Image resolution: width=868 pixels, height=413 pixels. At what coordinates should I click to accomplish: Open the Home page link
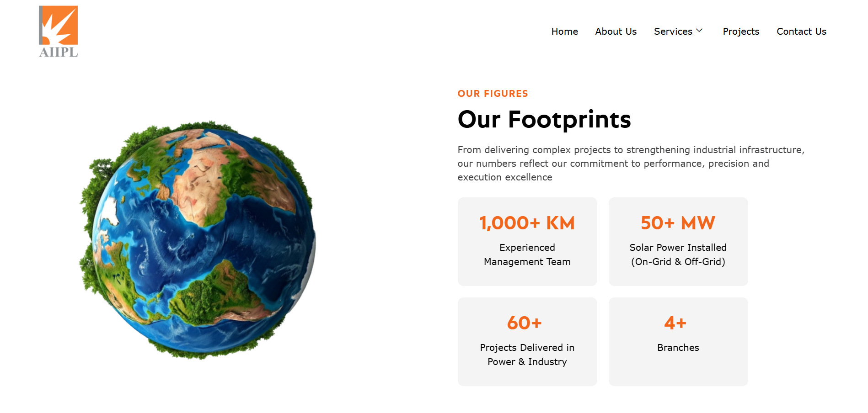tap(564, 32)
